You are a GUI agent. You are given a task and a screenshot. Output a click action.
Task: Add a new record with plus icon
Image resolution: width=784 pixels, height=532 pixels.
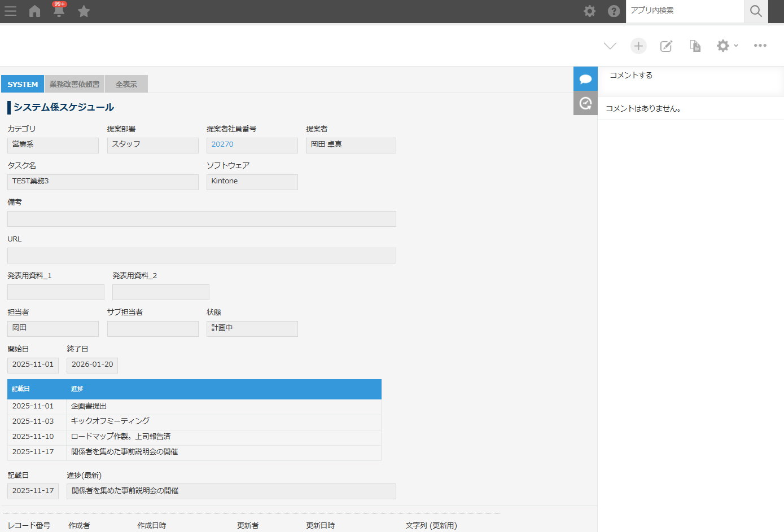(638, 46)
